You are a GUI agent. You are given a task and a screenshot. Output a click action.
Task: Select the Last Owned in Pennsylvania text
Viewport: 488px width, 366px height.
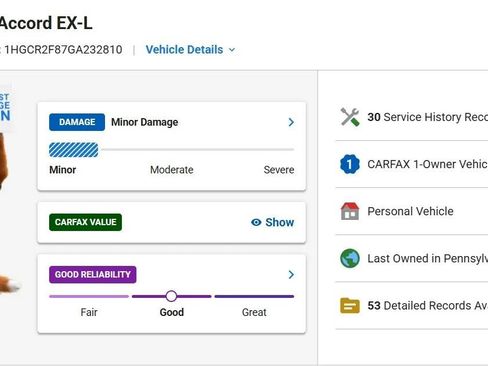click(428, 258)
